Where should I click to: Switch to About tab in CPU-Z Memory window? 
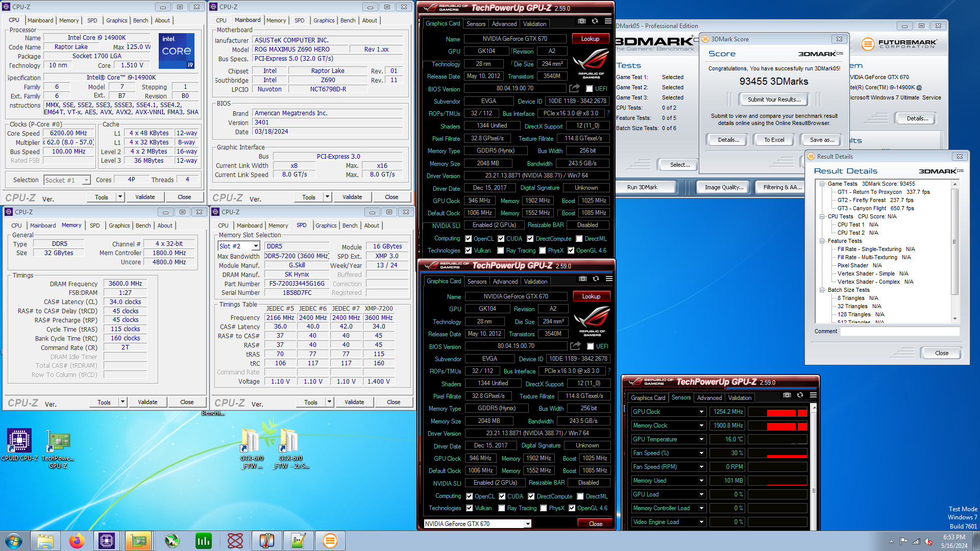165,226
